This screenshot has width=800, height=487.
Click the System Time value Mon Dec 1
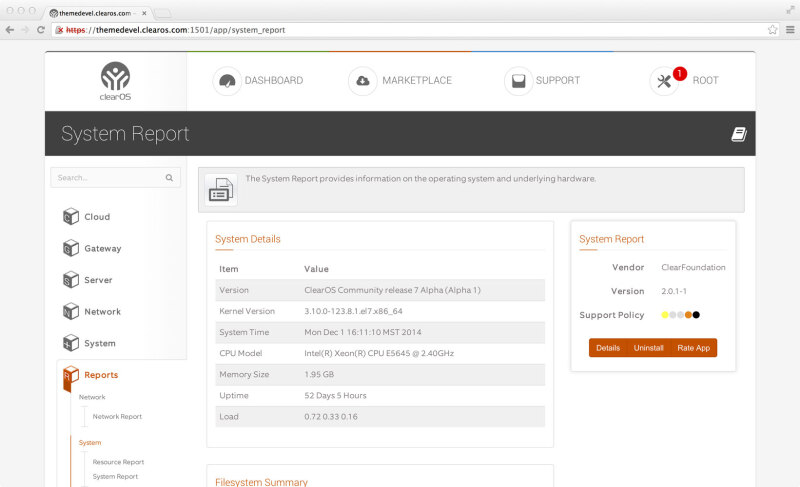(x=363, y=332)
